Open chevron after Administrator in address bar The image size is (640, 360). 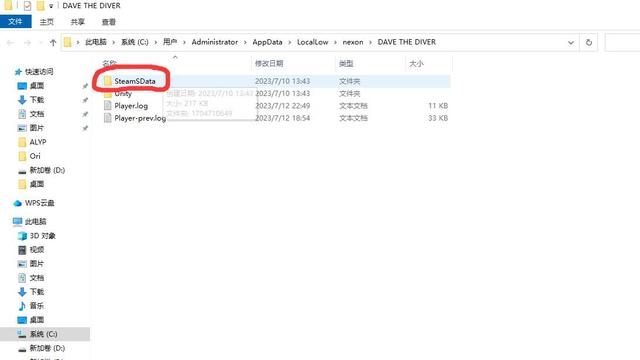pos(245,42)
